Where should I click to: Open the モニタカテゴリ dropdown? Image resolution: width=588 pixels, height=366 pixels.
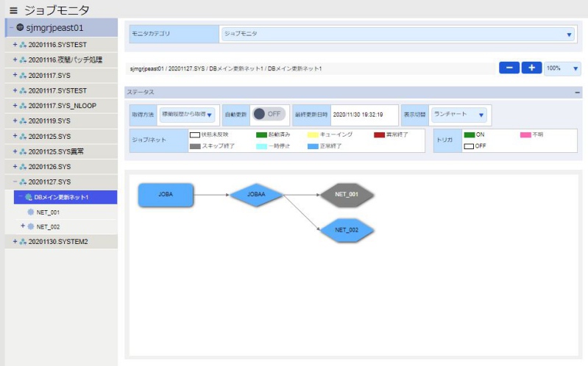(x=398, y=34)
